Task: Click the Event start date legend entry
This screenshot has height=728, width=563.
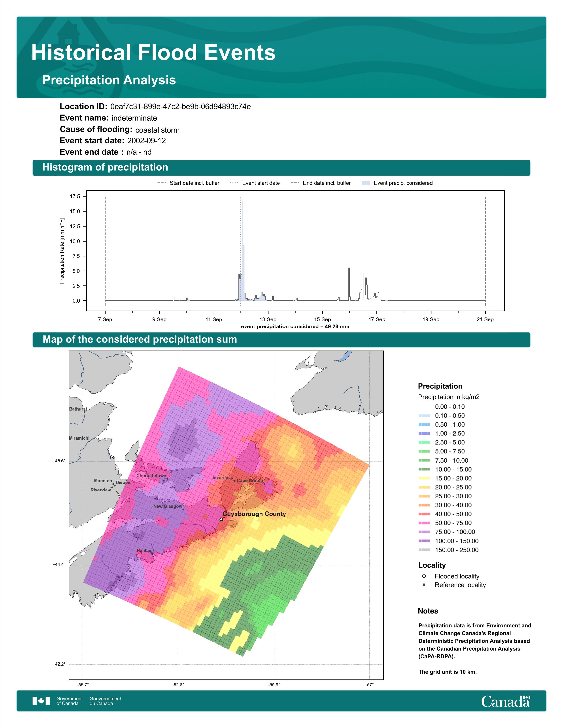Action: click(x=255, y=183)
